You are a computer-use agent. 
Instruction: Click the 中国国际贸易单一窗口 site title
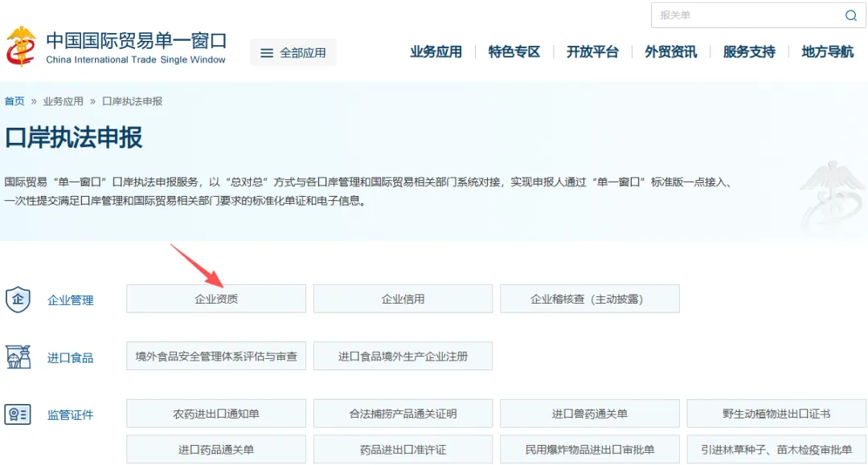click(x=136, y=41)
